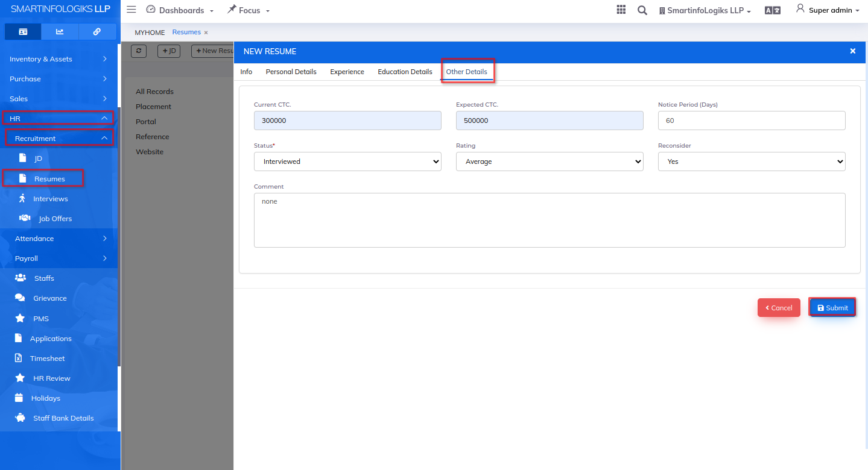The height and width of the screenshot is (470, 868).
Task: Click the New Resume button
Action: 213,51
